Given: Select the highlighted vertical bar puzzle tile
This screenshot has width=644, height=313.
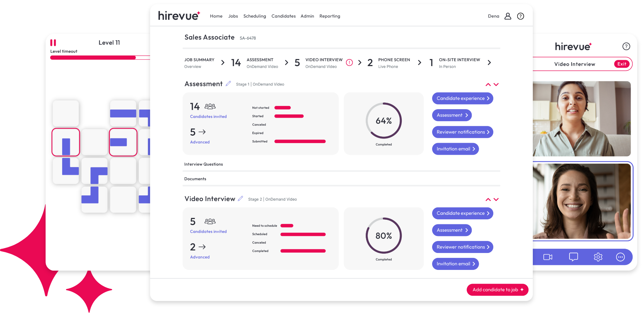Looking at the screenshot, I should [x=66, y=142].
